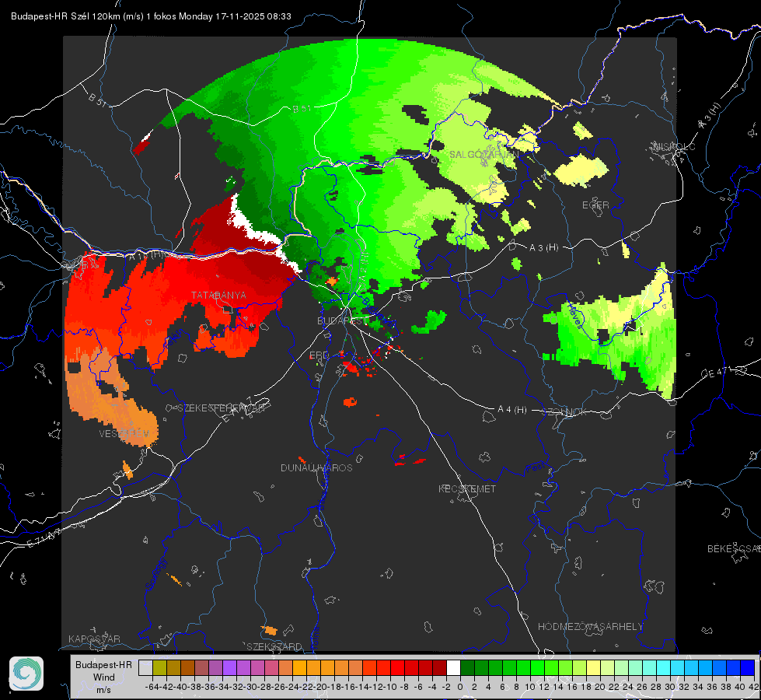Click the KAPOSVAR city label
This screenshot has width=761, height=700.
[x=94, y=639]
